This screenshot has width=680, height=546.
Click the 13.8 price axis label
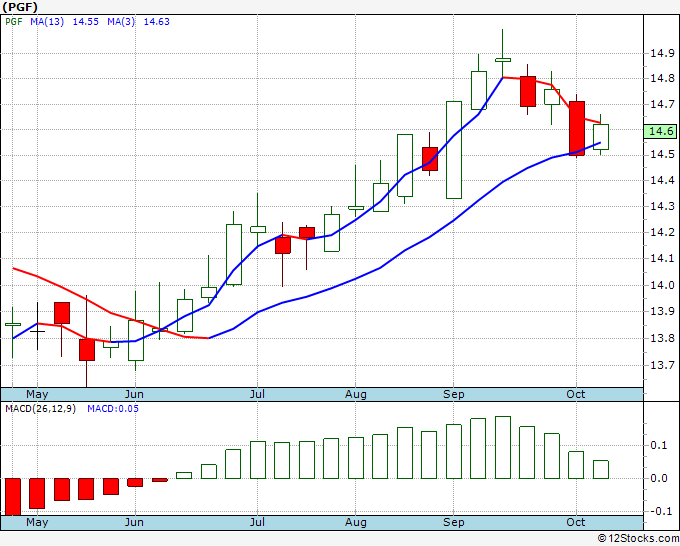pyautogui.click(x=662, y=338)
